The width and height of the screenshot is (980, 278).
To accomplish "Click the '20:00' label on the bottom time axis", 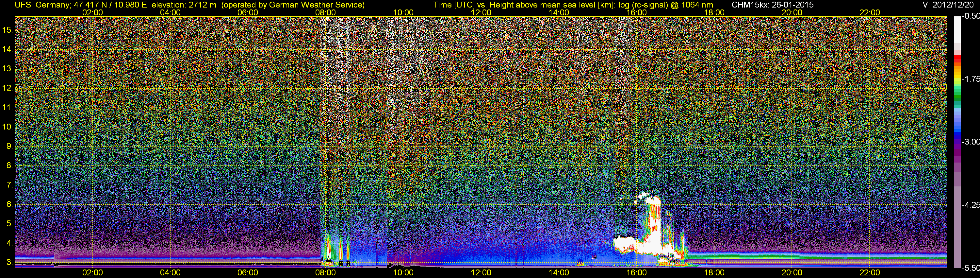I will click(x=792, y=273).
